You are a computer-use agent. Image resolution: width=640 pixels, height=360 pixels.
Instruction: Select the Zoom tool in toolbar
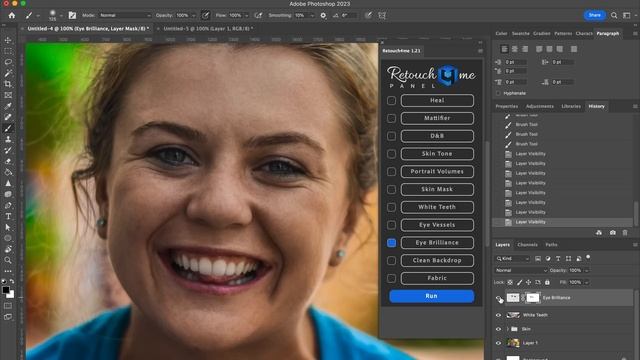click(x=8, y=260)
